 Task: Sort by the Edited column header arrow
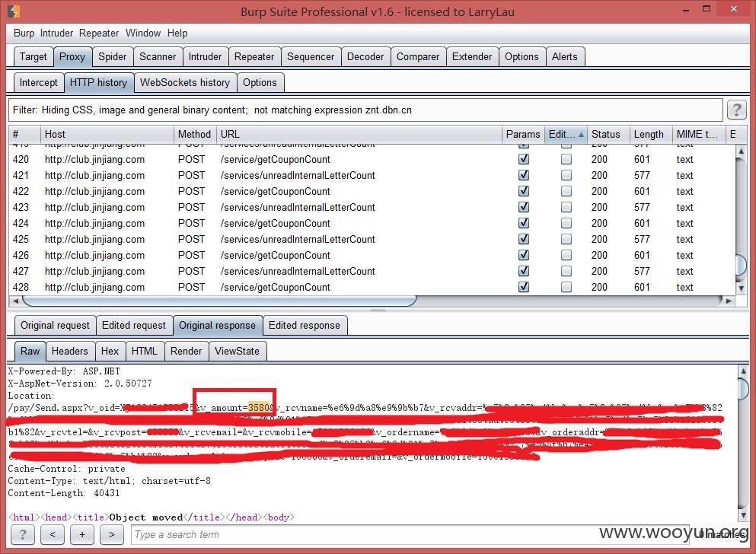(581, 135)
